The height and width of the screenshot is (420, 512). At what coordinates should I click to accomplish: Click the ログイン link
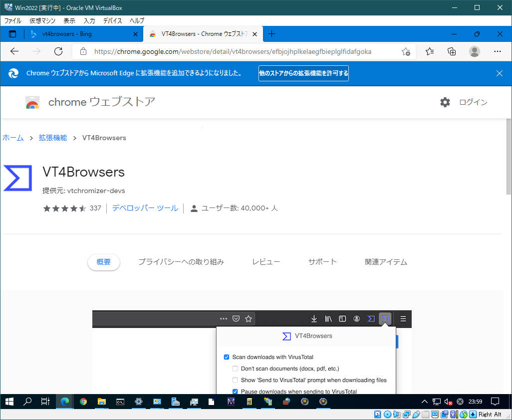[x=473, y=102]
